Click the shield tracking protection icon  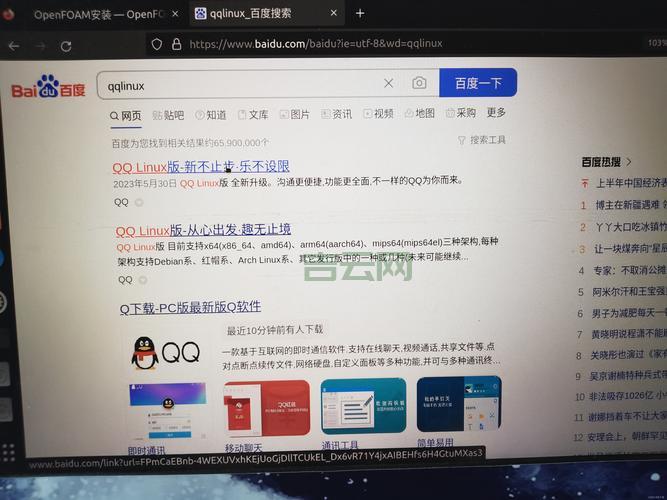(x=157, y=44)
